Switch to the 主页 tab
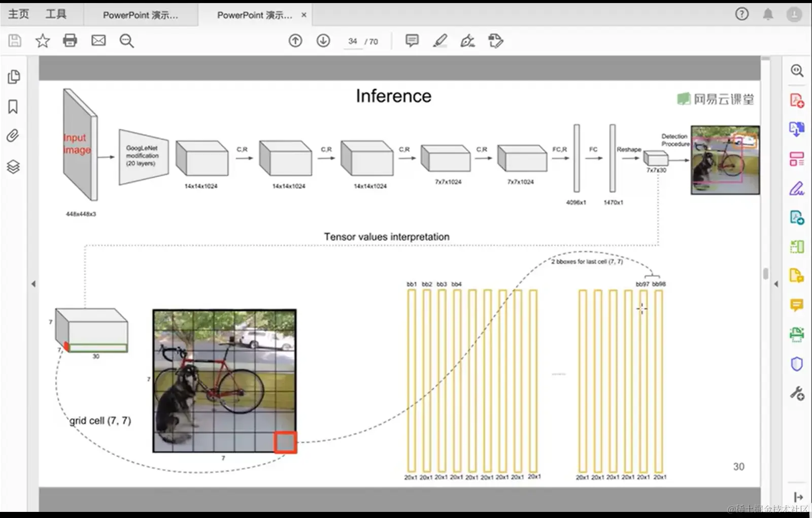The height and width of the screenshot is (518, 812). tap(19, 14)
